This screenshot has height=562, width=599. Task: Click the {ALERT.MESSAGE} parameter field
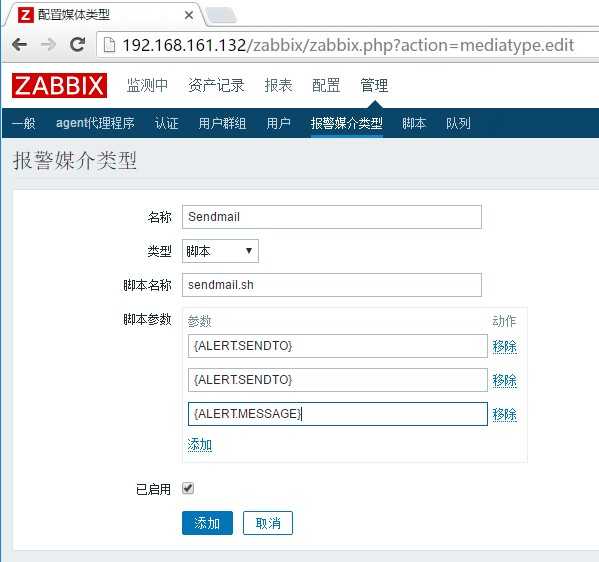pyautogui.click(x=338, y=414)
